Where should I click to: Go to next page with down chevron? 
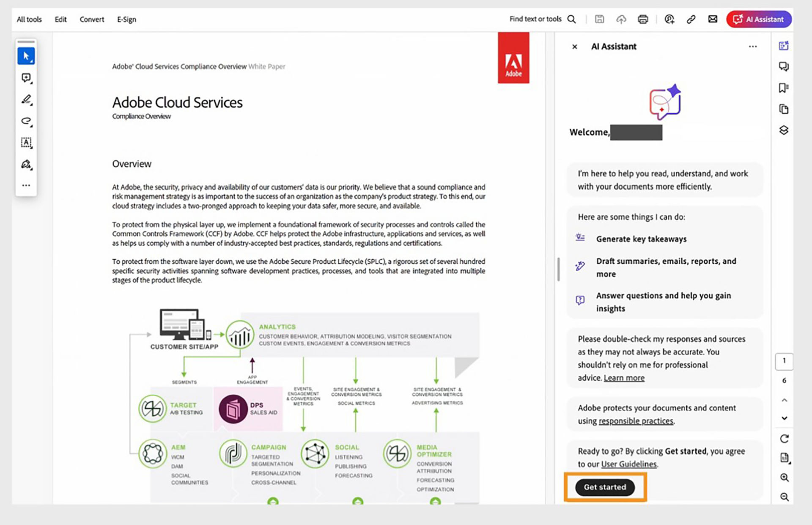(785, 418)
